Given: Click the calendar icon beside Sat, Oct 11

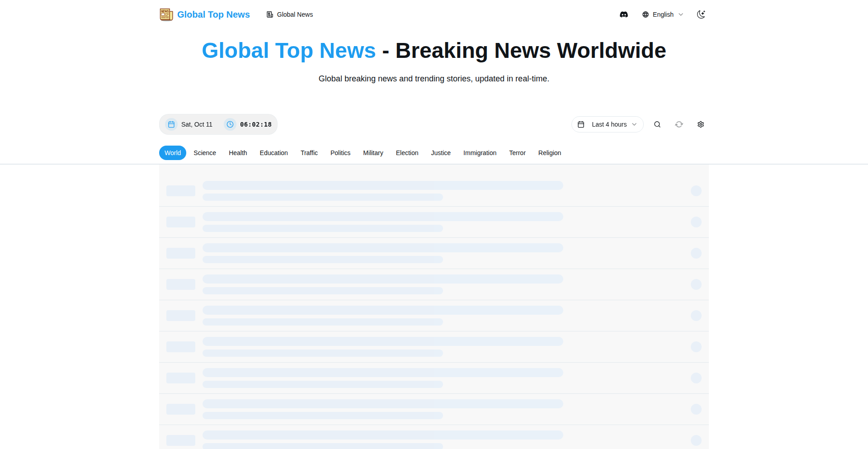Looking at the screenshot, I should click(171, 124).
